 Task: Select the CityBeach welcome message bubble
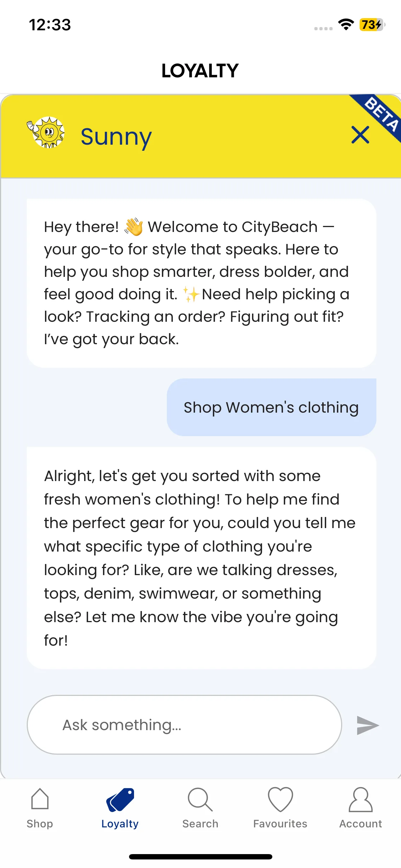(201, 283)
